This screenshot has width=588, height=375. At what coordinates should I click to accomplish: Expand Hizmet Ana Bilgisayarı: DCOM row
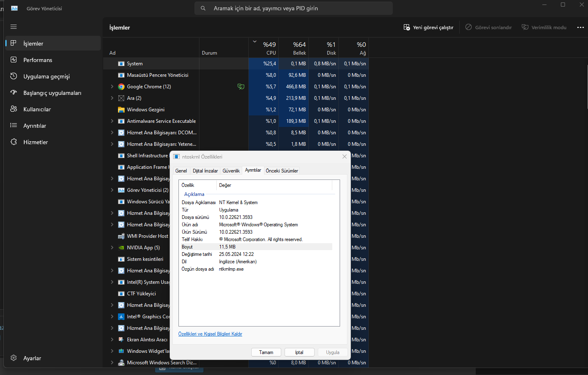tap(112, 133)
